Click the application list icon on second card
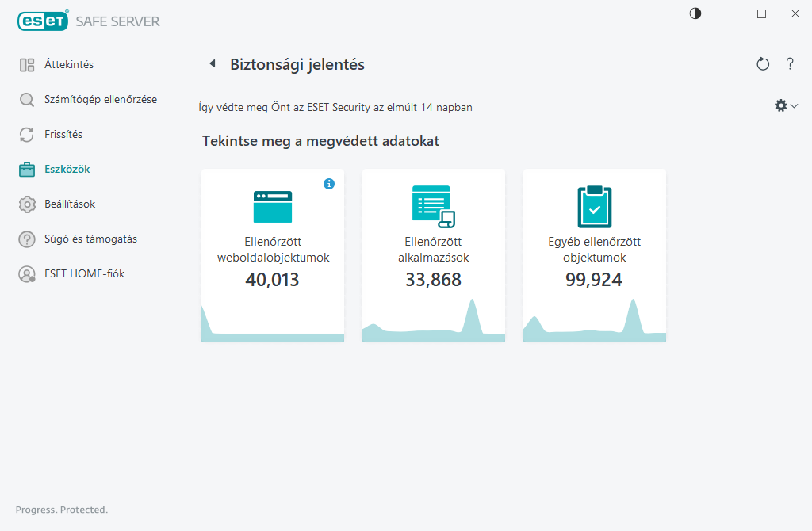Viewport: 812px width, 531px height. [x=434, y=207]
